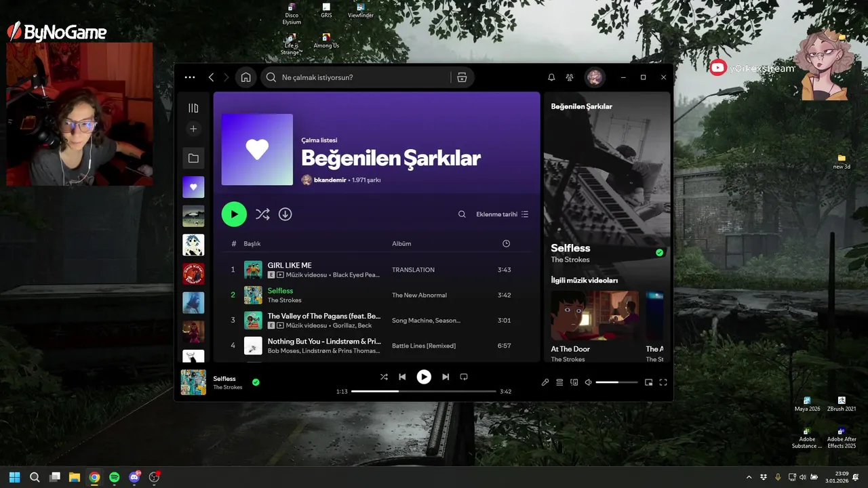
Task: Click the Liked Songs heart cover art
Action: click(x=257, y=149)
